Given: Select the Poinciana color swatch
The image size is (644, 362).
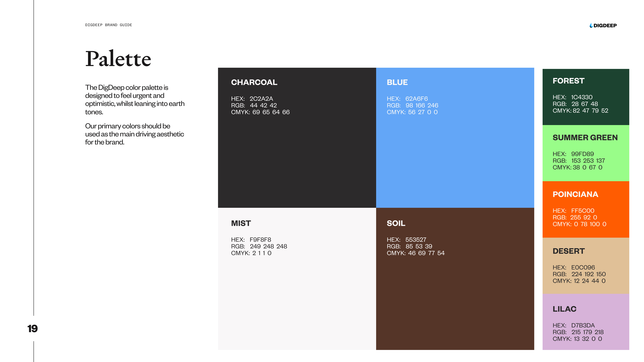Looking at the screenshot, I should (586, 209).
